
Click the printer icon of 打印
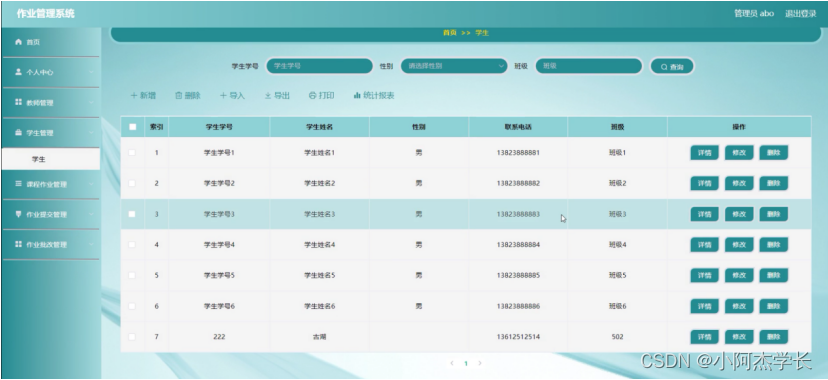(x=312, y=96)
